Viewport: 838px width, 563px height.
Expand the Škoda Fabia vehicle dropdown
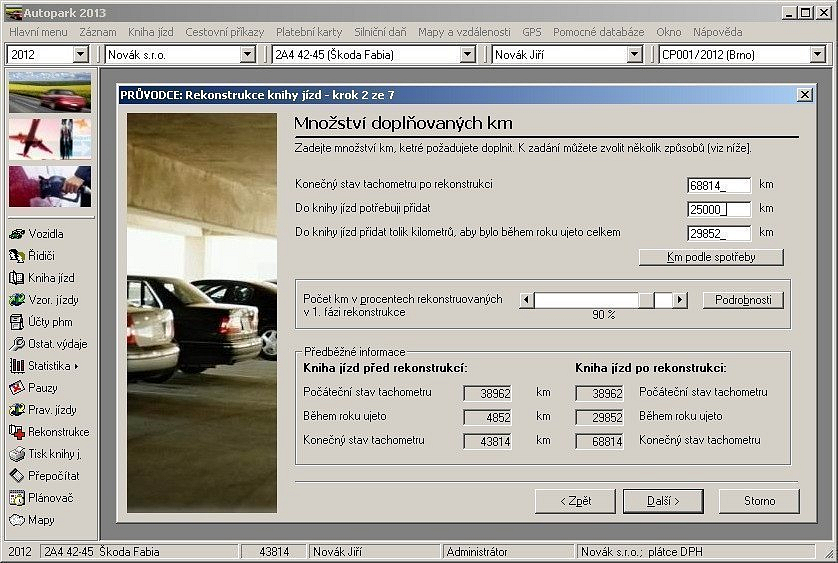coord(467,55)
